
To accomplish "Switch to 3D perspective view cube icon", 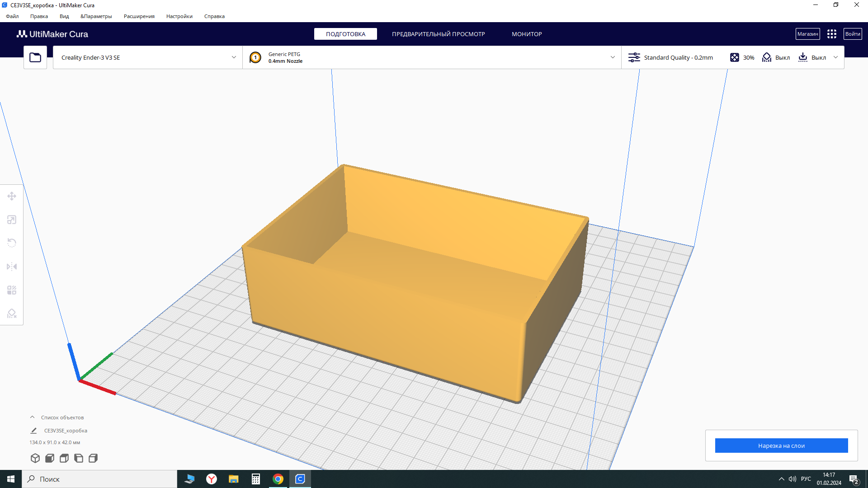I will (35, 458).
